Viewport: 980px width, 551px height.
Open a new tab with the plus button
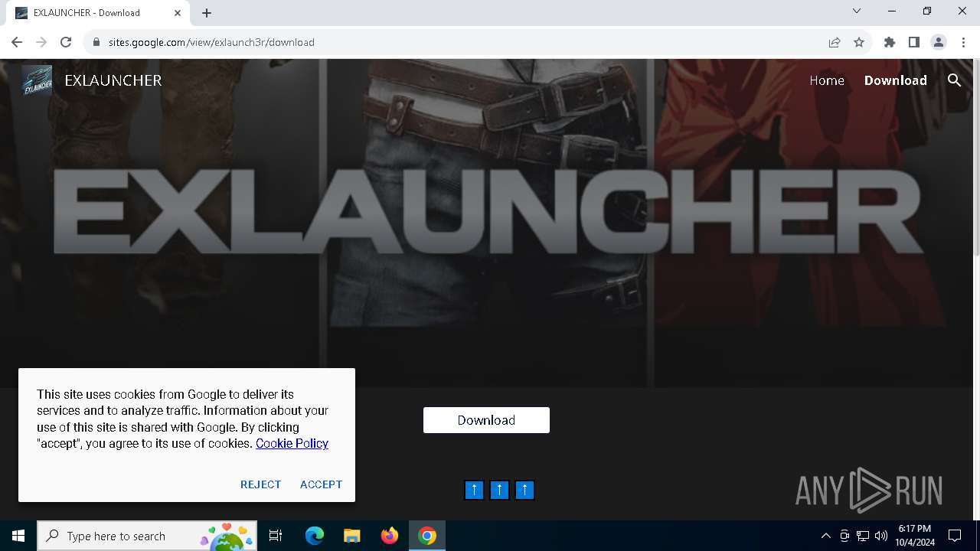coord(207,13)
